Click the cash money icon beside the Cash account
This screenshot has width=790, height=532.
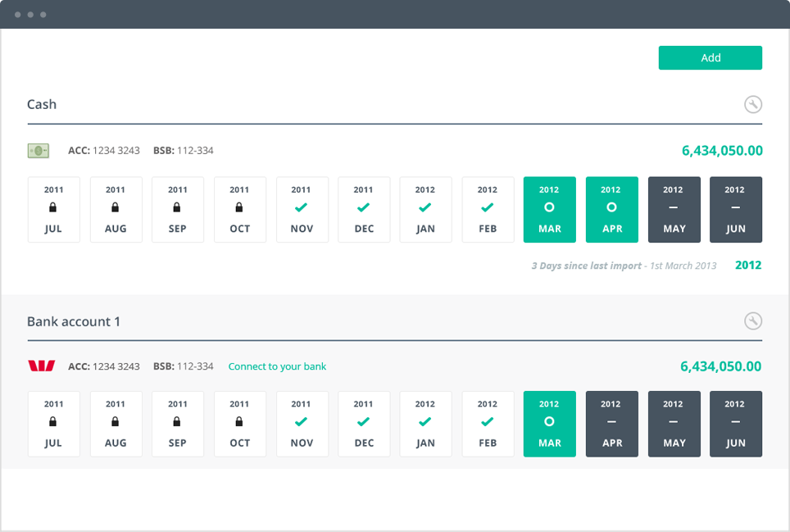[38, 151]
